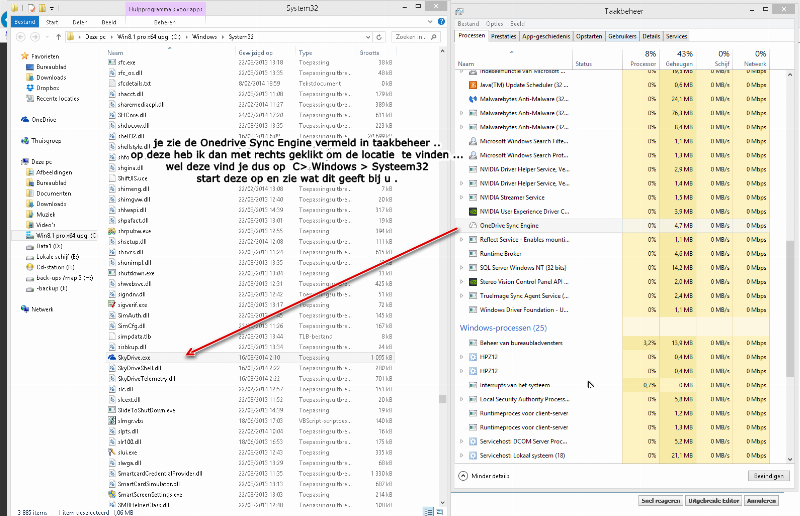Click the Stereo Vision Control Panel API icon
The image size is (800, 516).
[473, 281]
